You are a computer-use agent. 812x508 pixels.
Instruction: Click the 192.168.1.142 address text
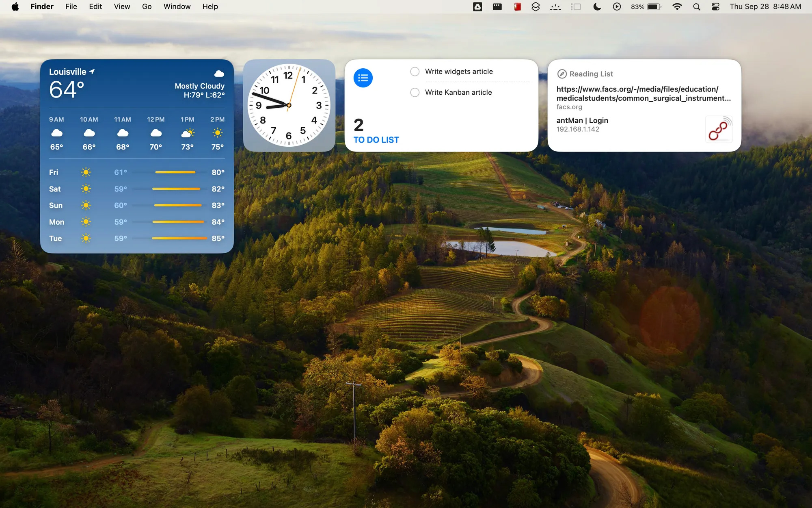[578, 129]
